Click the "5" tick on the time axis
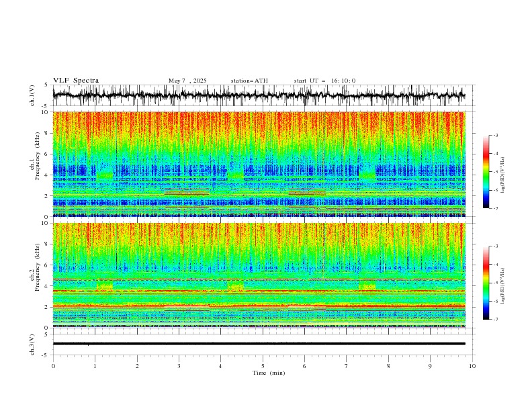Screen dimensions: 532x411 tap(263, 366)
